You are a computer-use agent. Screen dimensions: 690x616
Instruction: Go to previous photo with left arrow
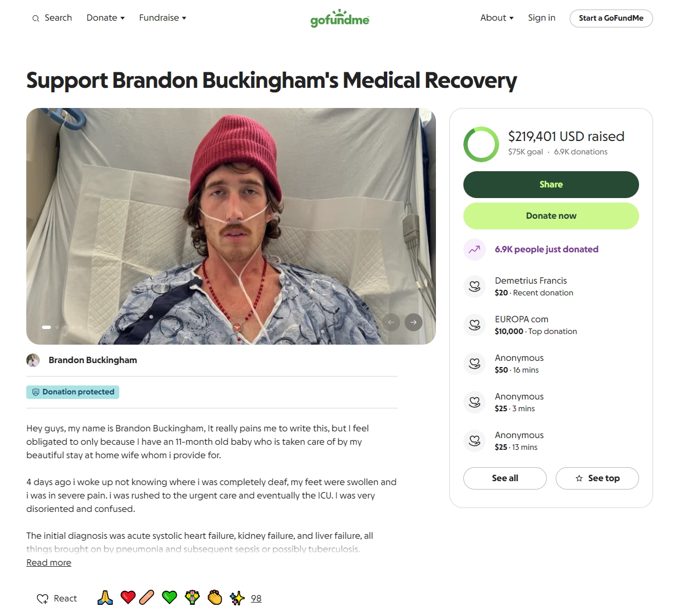391,322
